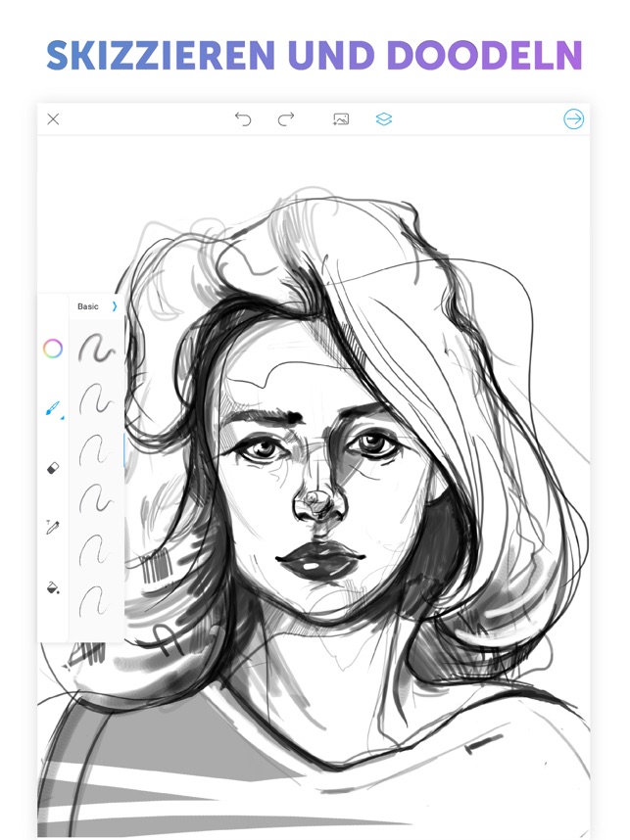Open the layers panel
The image size is (630, 840).
tap(384, 118)
